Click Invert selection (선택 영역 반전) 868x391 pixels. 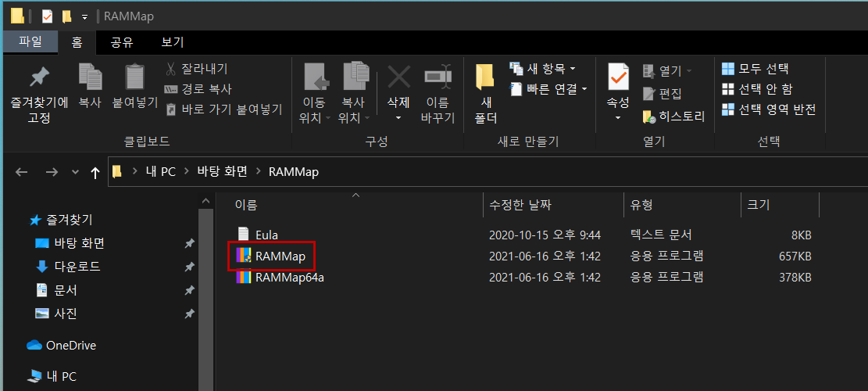[x=769, y=109]
